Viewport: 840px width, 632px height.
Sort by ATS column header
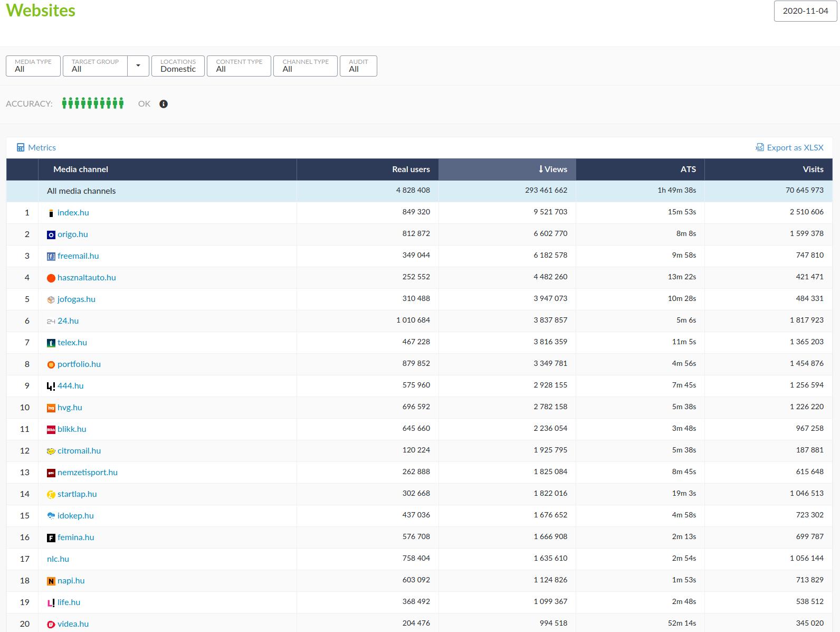click(640, 169)
